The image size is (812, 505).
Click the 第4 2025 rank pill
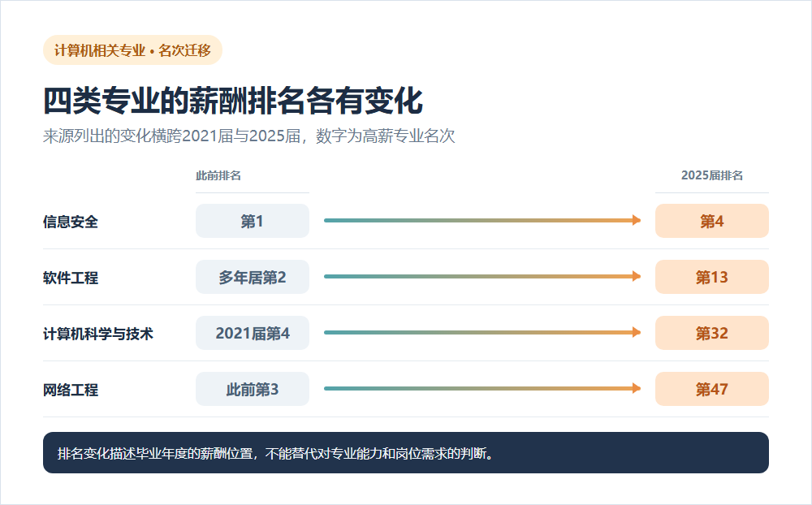click(x=712, y=221)
